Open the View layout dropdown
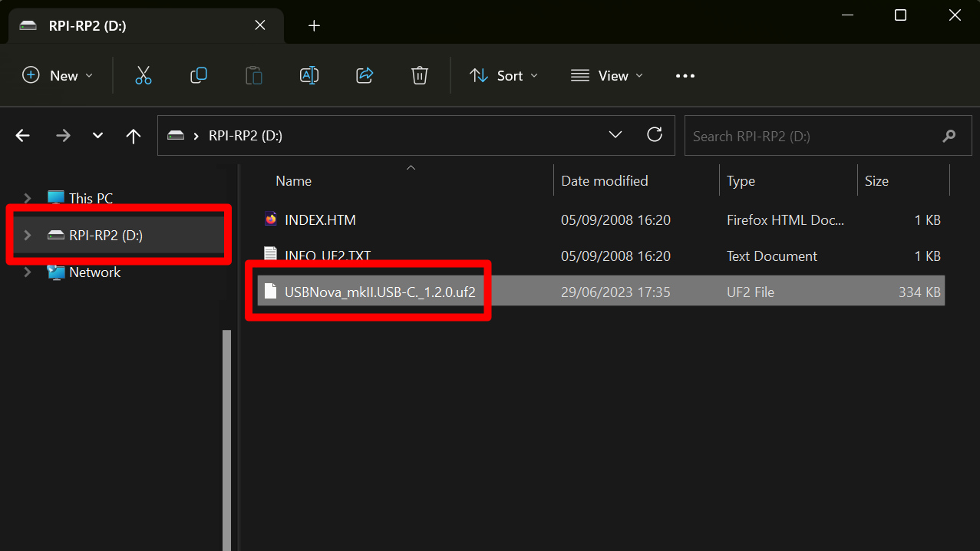Image resolution: width=980 pixels, height=551 pixels. coord(607,75)
